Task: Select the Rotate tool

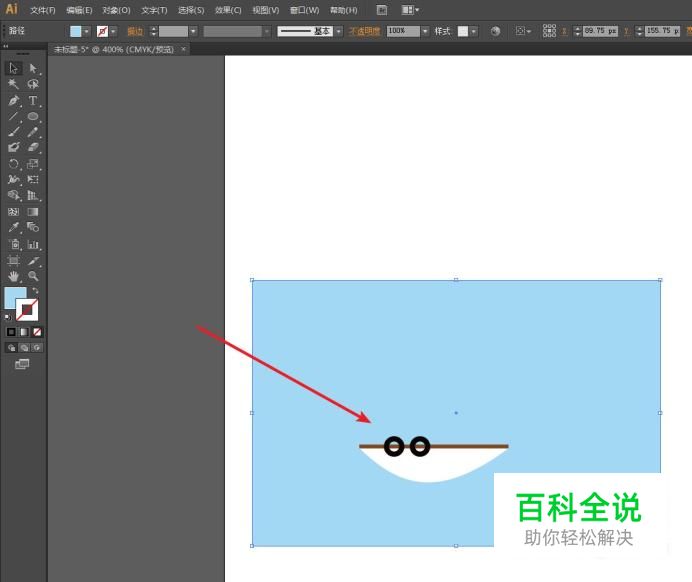Action: (x=13, y=164)
